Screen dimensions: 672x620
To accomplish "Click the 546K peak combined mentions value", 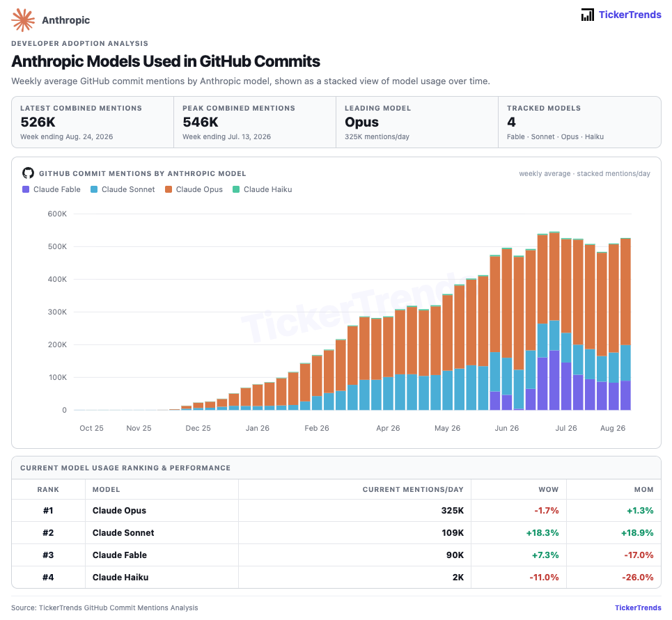I will [201, 122].
